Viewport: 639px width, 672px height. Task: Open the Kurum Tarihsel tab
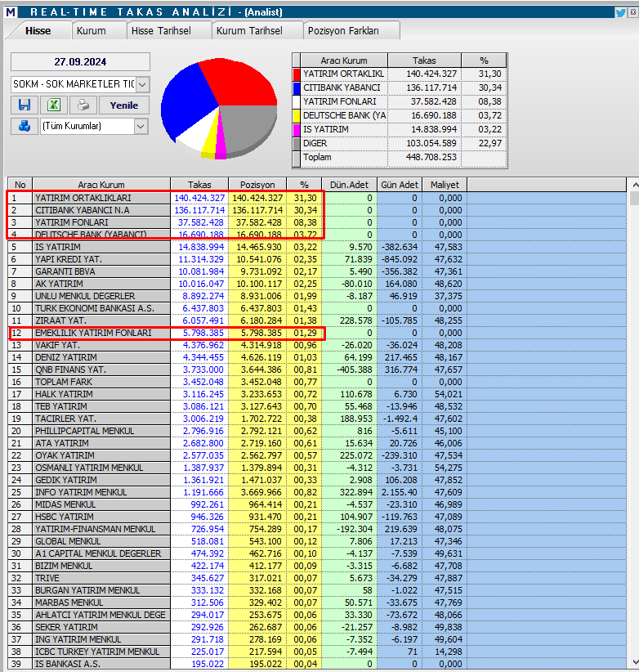coord(249,31)
